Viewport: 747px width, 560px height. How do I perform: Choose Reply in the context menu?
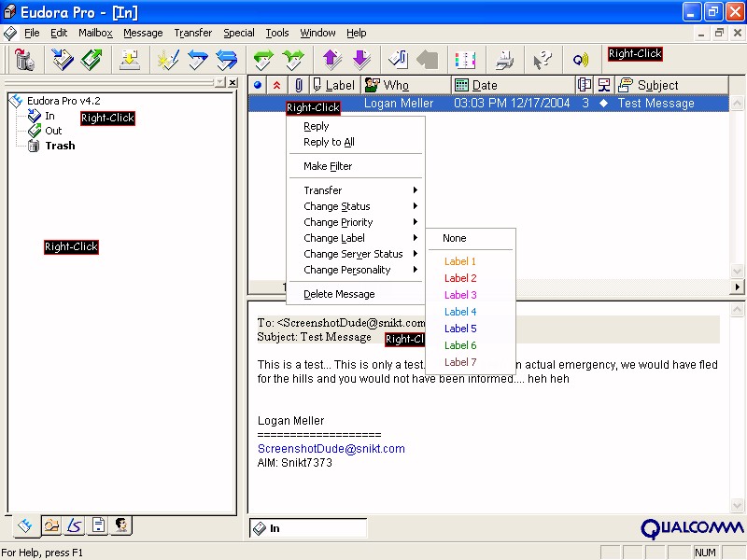click(356, 126)
